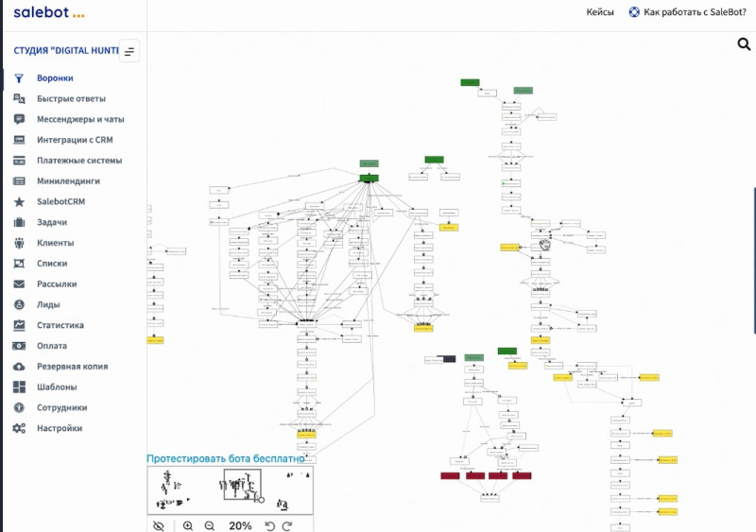Viewport: 756px width, 532px height.
Task: Collapse the sidebar using the hamburger button
Action: [x=129, y=51]
